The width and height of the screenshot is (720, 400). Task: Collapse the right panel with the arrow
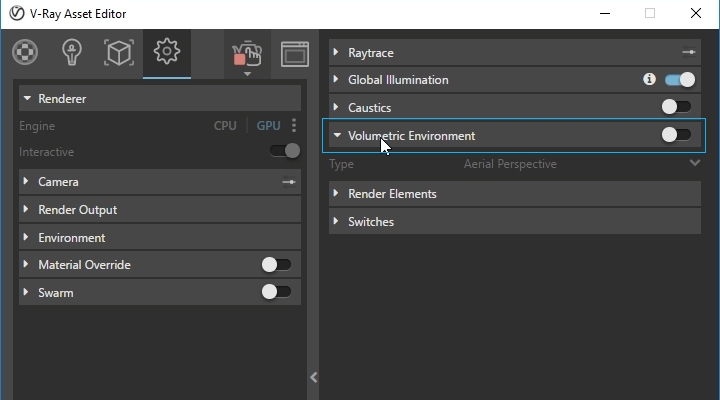coord(313,377)
